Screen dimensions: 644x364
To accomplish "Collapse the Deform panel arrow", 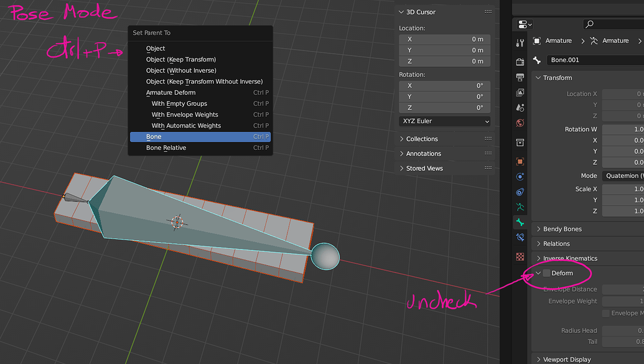I will click(x=538, y=273).
